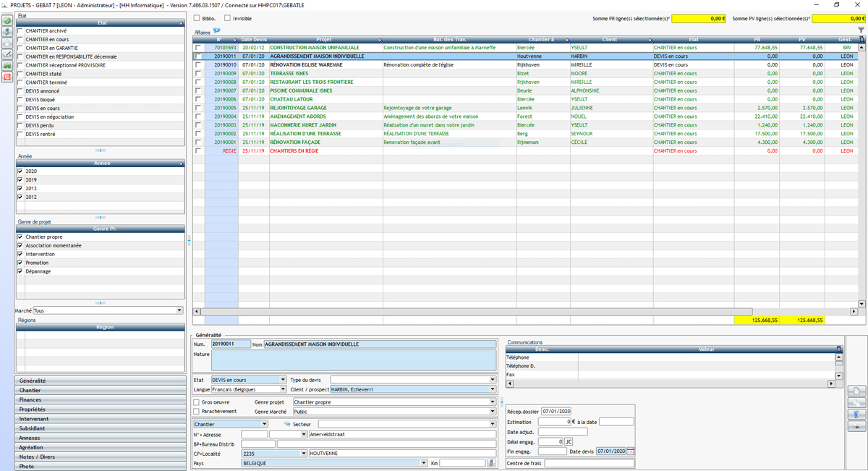
Task: Click the blue down arrow toolbar icon
Action: [x=7, y=43]
